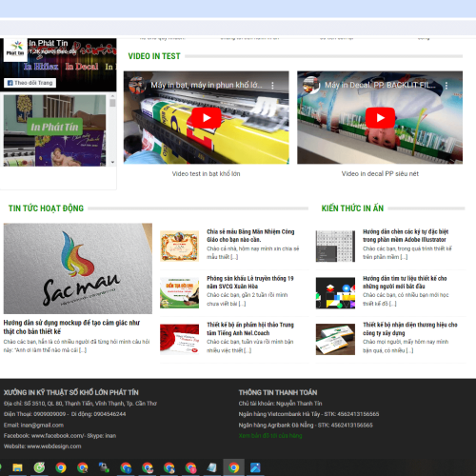Open the notepad document taskbar icon
Image resolution: width=476 pixels, height=476 pixels.
coord(212,467)
